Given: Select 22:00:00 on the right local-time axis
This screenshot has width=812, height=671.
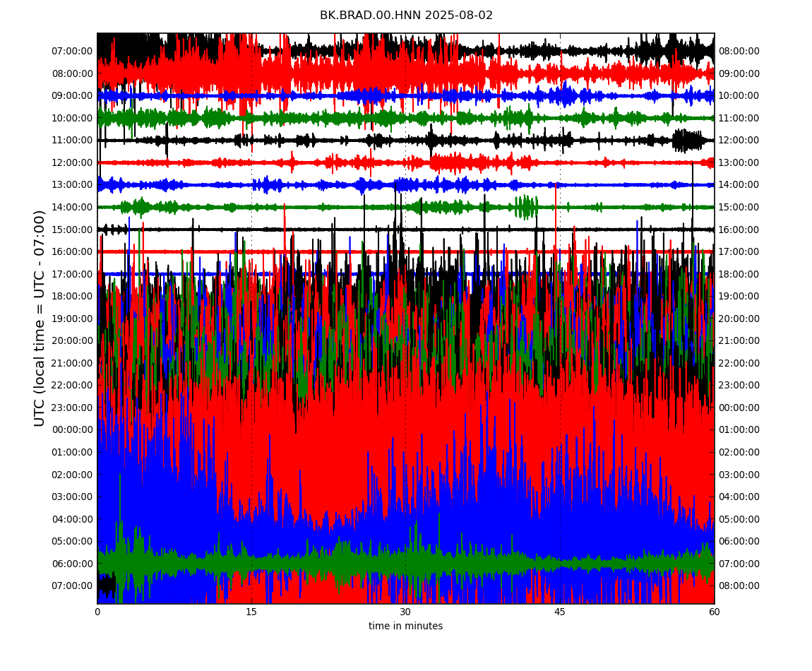Looking at the screenshot, I should (x=739, y=363).
